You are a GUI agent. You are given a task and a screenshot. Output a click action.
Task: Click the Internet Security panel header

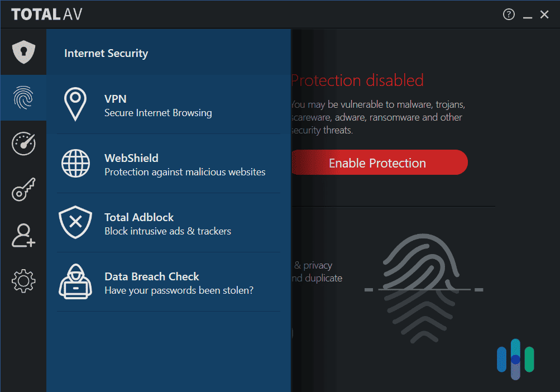click(x=106, y=53)
